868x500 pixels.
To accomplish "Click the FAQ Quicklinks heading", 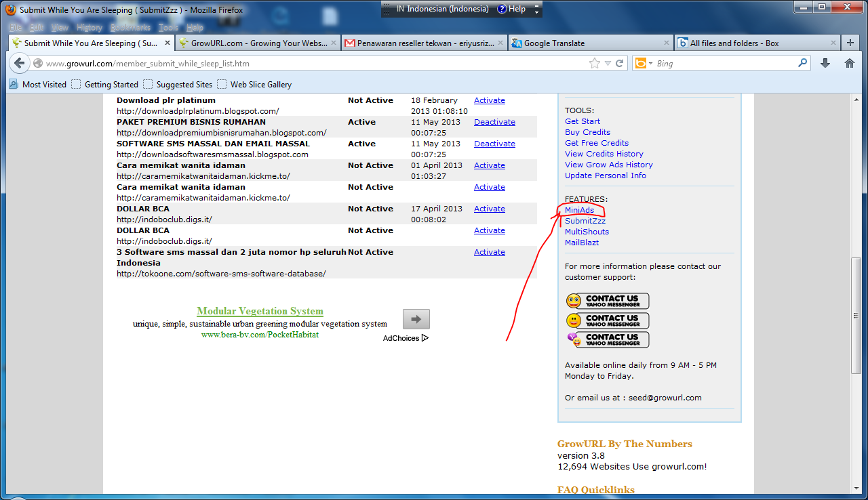I will (596, 490).
